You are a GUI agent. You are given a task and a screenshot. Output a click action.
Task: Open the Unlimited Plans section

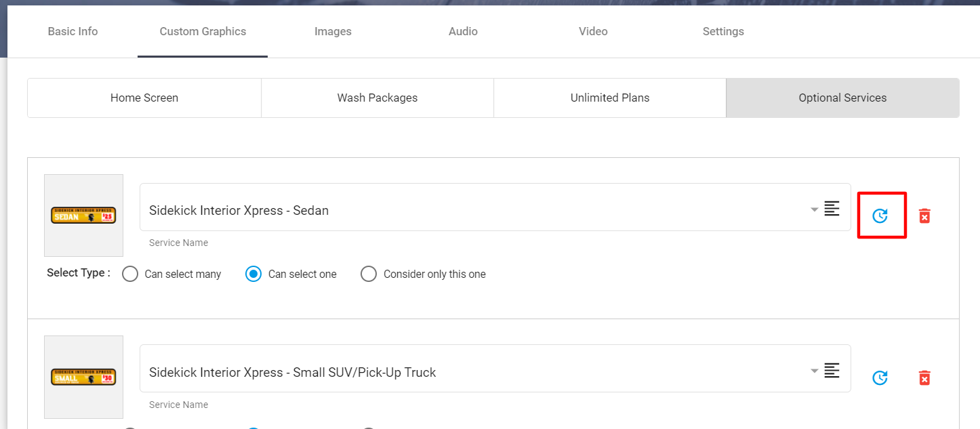point(609,98)
